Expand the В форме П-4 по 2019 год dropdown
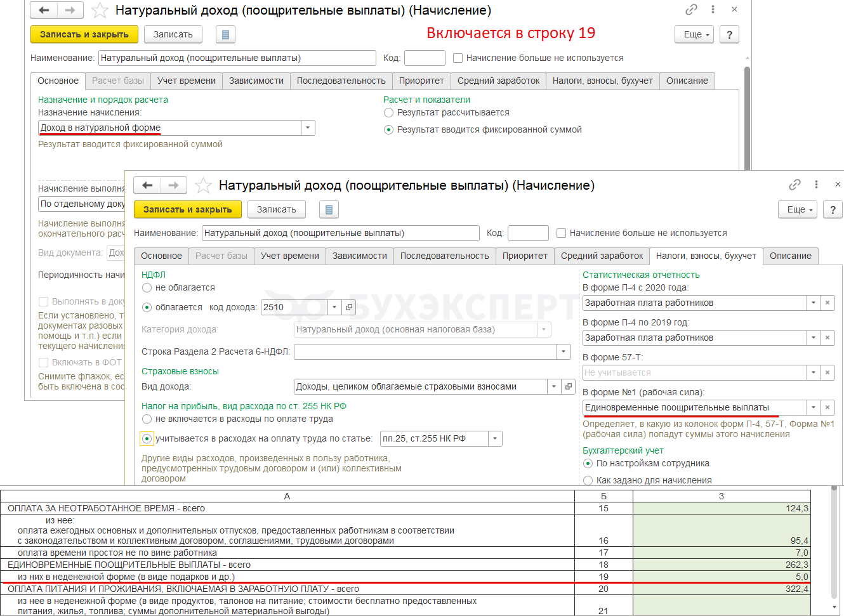This screenshot has height=616, width=844. coord(814,338)
